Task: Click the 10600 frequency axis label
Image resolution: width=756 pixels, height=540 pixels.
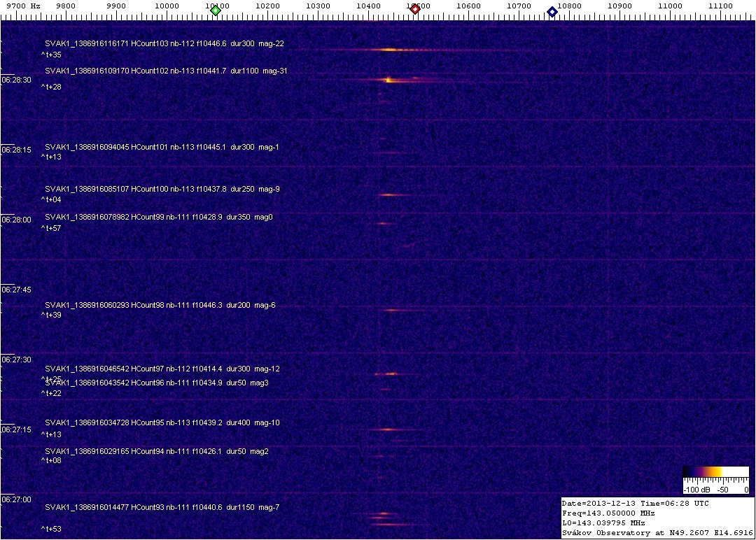Action: (x=468, y=6)
